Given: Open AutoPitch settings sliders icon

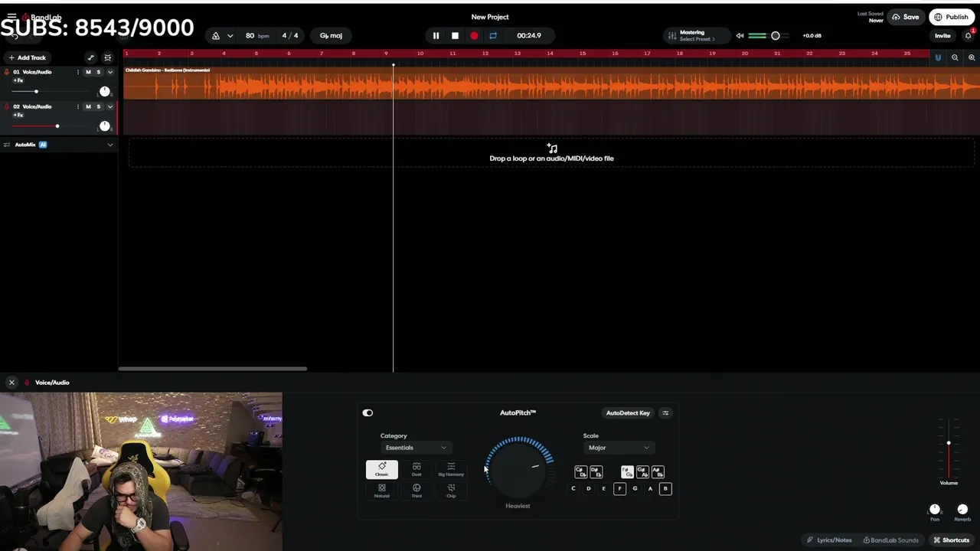Looking at the screenshot, I should [x=665, y=413].
